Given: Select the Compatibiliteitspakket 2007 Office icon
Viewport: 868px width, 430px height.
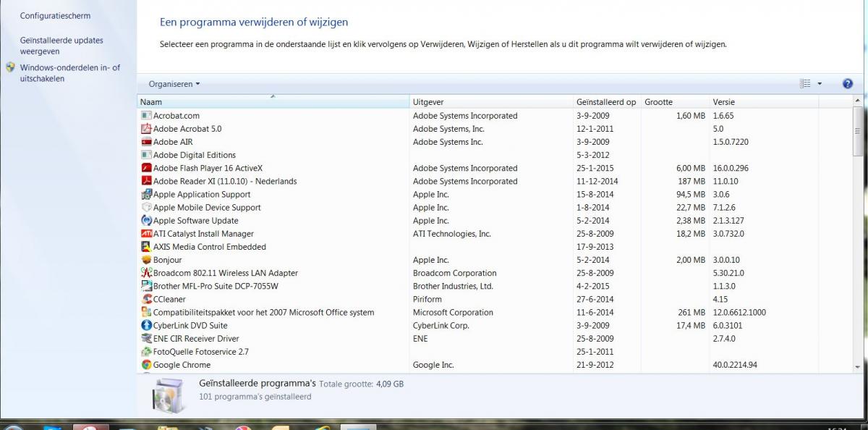Looking at the screenshot, I should tap(147, 313).
